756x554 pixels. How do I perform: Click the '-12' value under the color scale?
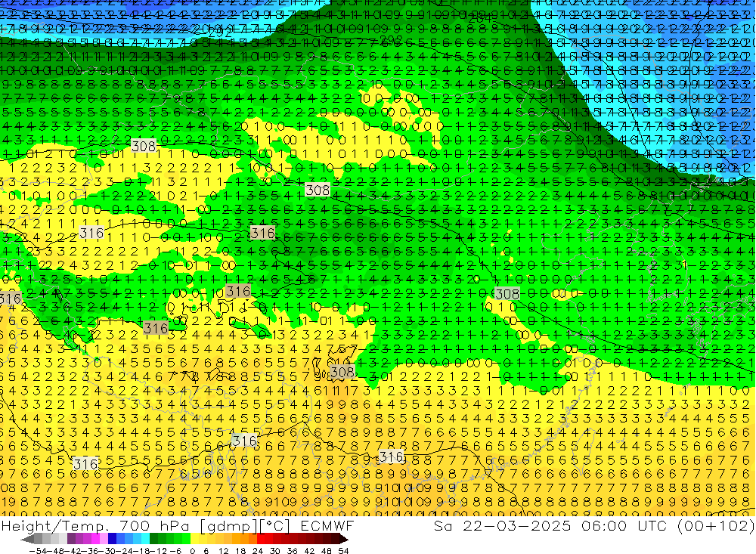point(159,551)
